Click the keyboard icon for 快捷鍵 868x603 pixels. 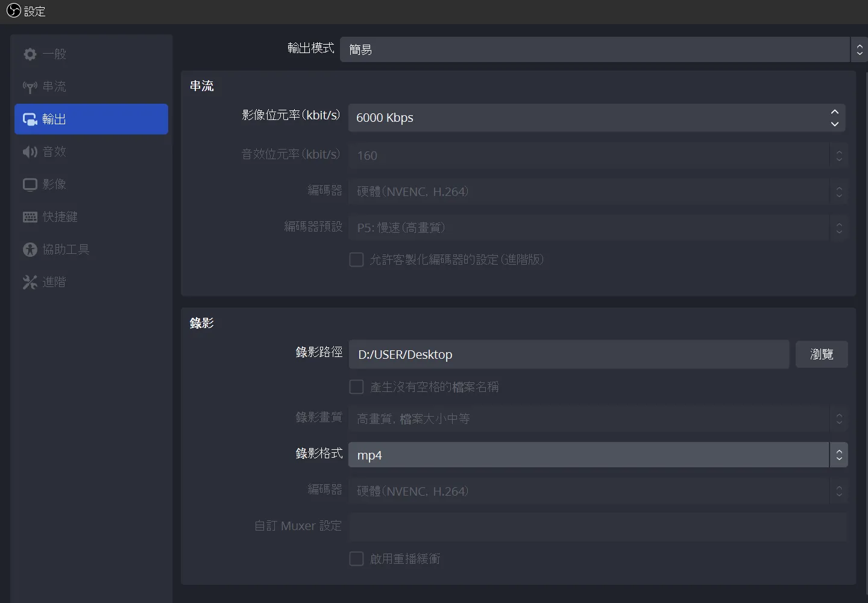click(30, 217)
